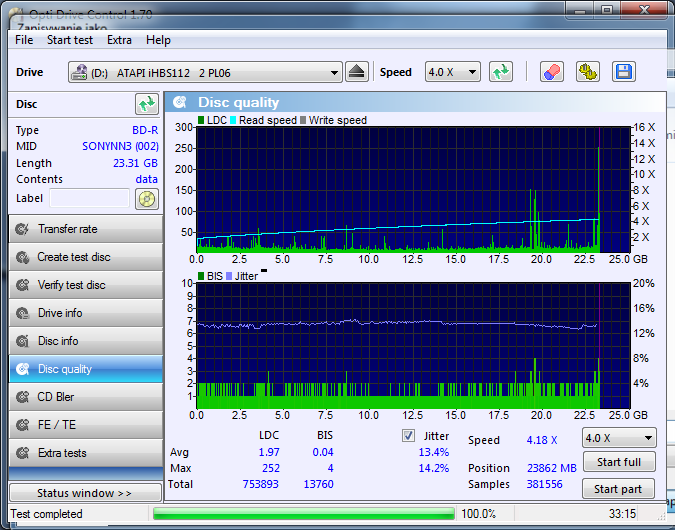Click the CD Bler sidebar icon

click(x=22, y=397)
